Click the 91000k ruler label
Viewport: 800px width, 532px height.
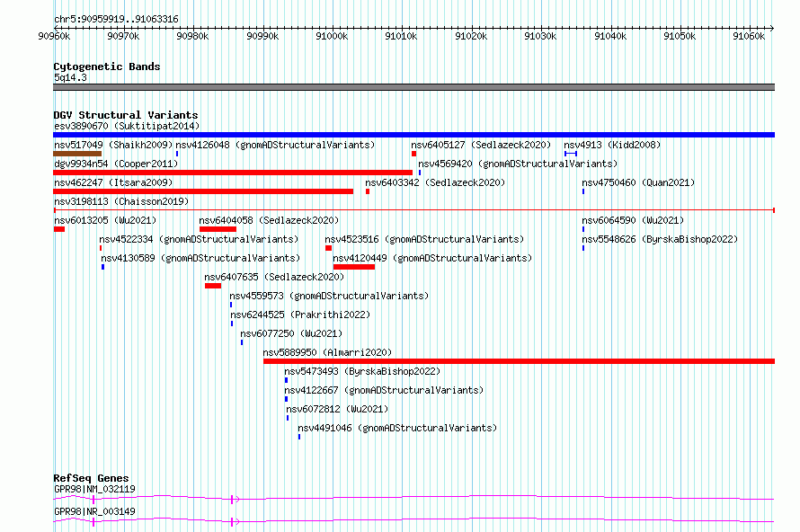[x=332, y=36]
